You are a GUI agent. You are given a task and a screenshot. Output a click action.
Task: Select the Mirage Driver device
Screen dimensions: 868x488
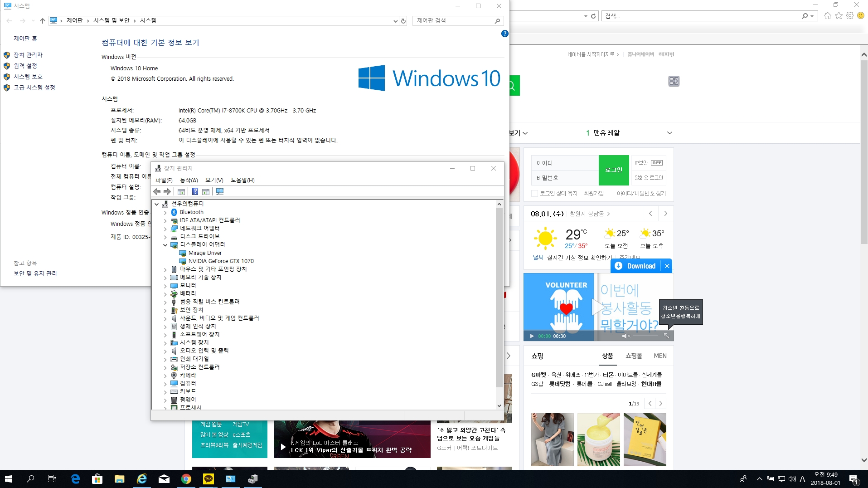click(x=205, y=253)
